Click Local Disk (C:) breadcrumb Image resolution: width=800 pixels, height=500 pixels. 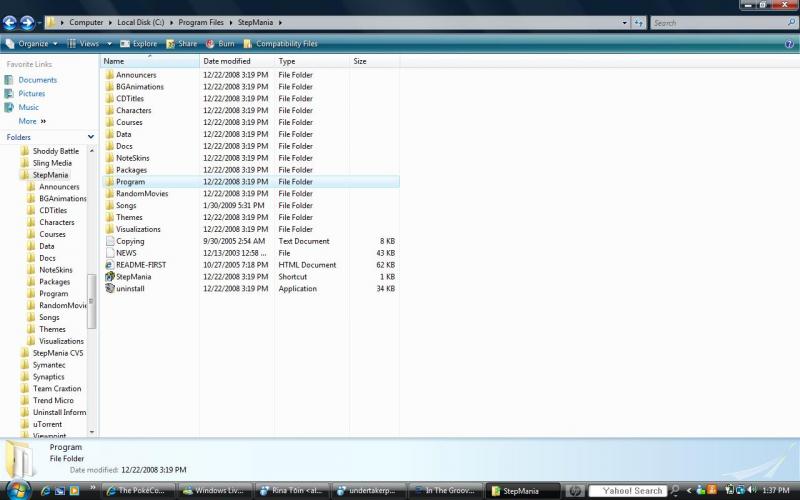point(141,22)
